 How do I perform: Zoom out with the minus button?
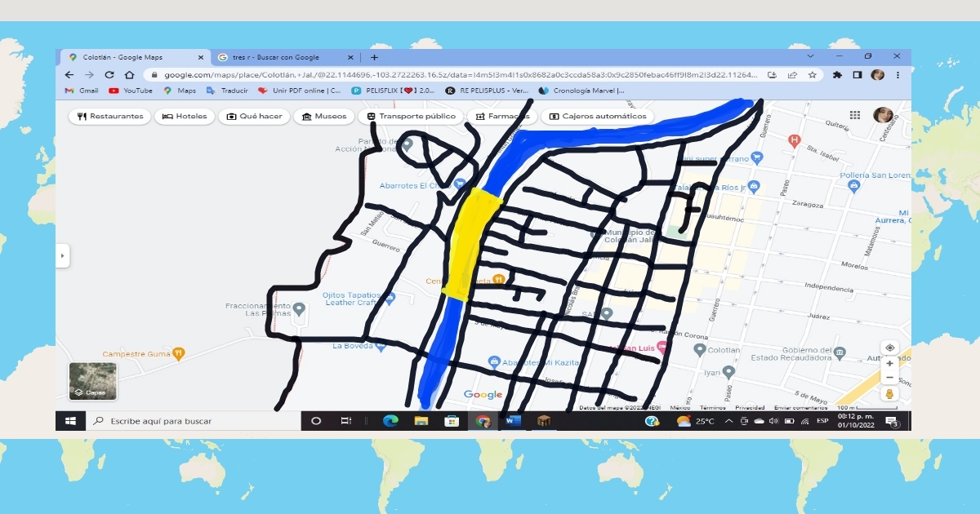[889, 377]
